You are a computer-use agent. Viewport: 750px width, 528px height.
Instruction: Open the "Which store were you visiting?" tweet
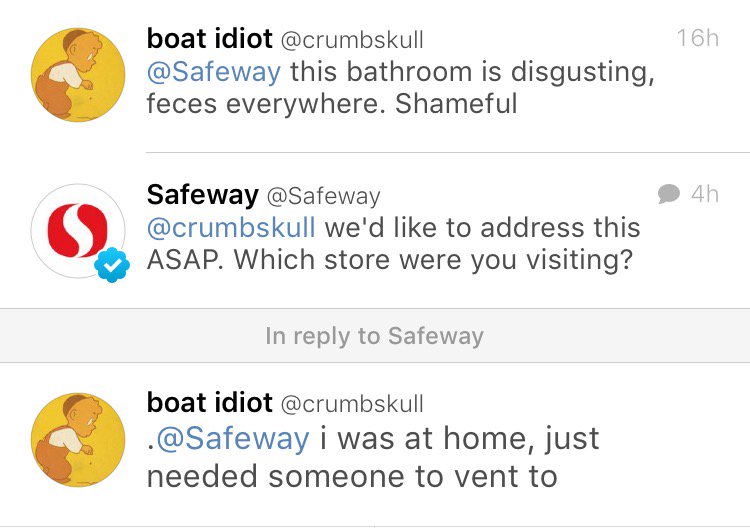click(393, 244)
